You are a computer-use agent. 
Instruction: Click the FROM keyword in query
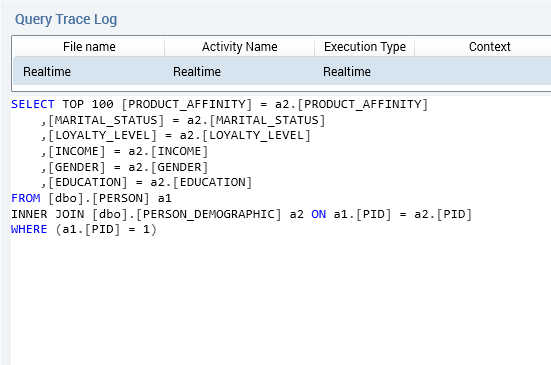pyautogui.click(x=26, y=198)
